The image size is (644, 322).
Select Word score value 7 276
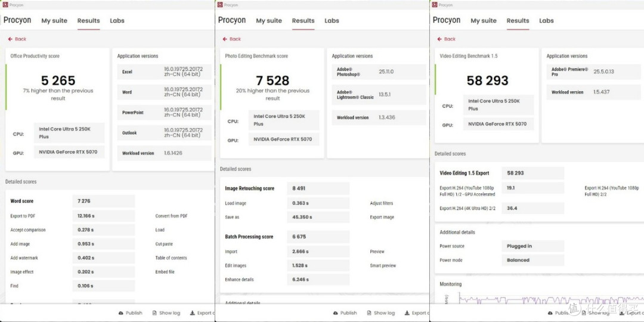[104, 202]
